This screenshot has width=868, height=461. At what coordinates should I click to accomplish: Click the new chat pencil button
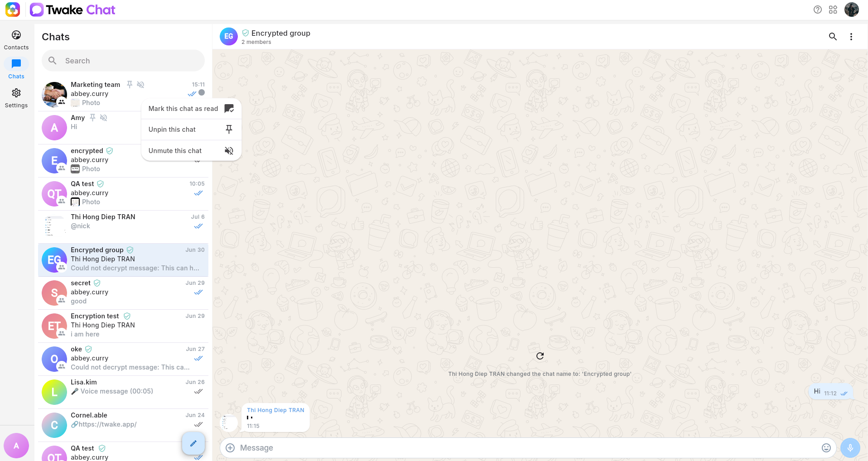coord(193,443)
